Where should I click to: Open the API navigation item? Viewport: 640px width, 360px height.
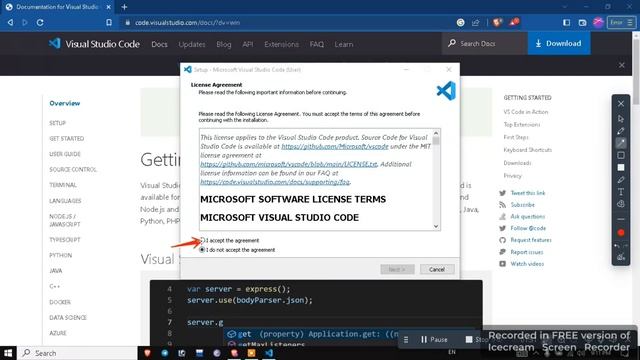pyautogui.click(x=248, y=44)
